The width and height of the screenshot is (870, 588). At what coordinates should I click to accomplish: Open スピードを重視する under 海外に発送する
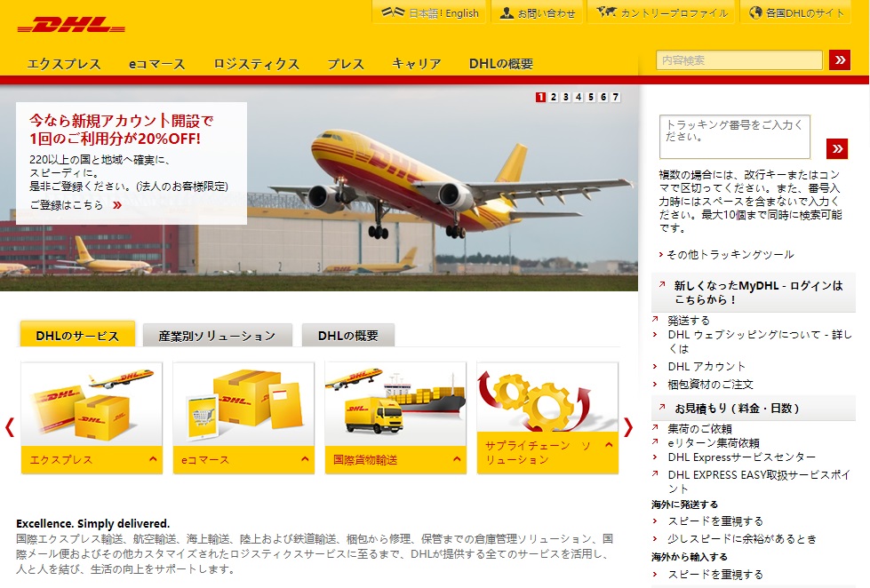pos(715,520)
